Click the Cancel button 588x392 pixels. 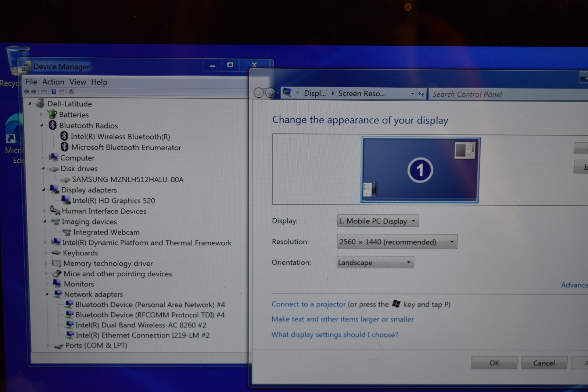point(544,363)
